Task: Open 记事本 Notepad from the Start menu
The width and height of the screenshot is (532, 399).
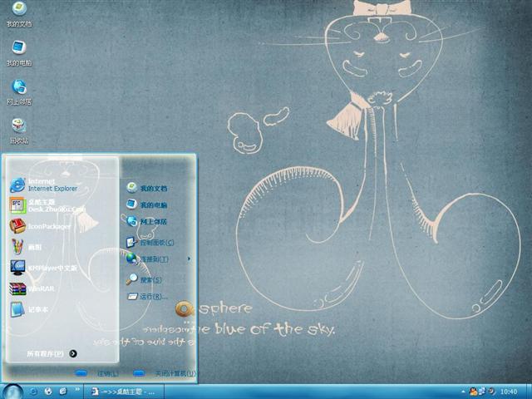Action: tap(29, 309)
